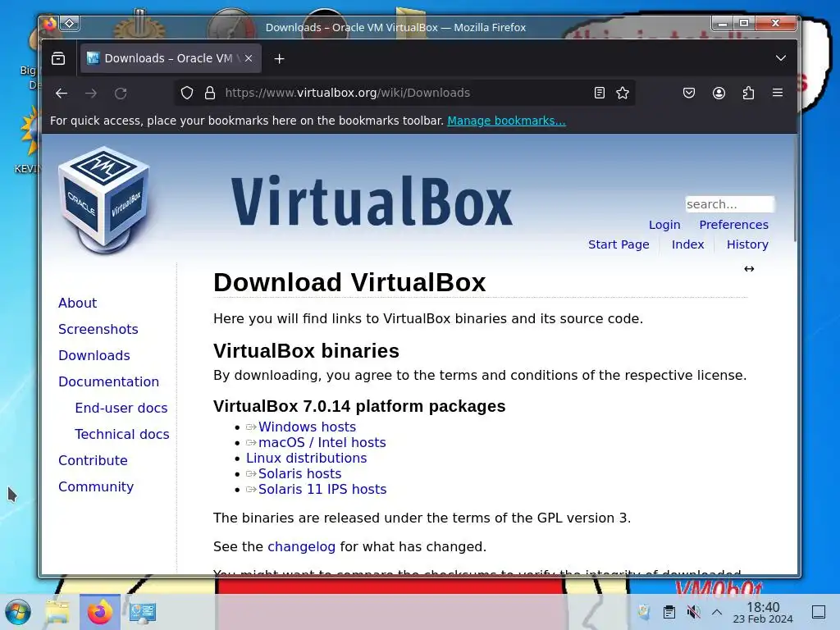Go back one page
Screen dimensions: 840x630
coord(62,94)
